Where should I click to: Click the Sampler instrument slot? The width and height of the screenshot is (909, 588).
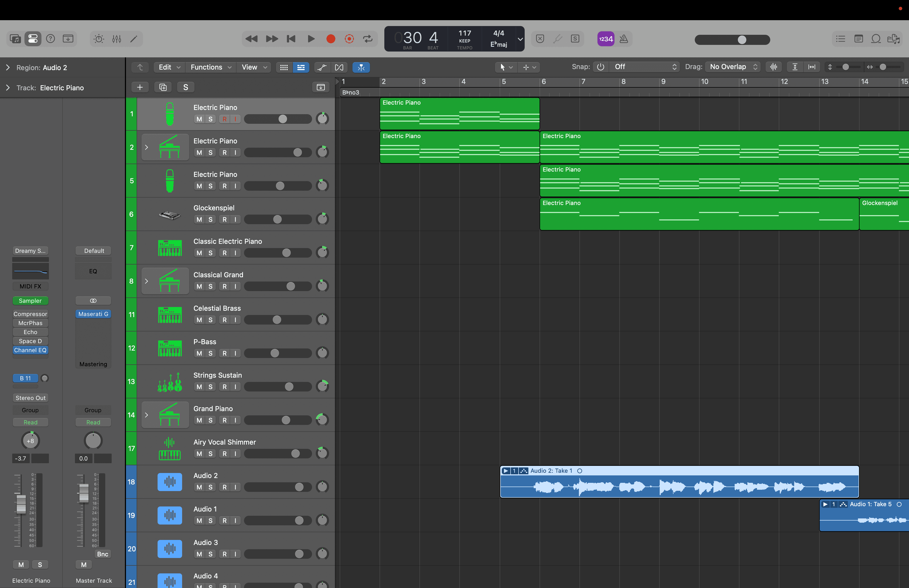tap(30, 301)
